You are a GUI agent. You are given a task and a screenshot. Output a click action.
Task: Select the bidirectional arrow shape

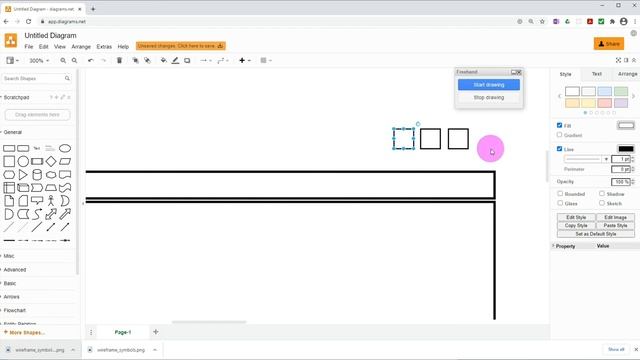pyautogui.click(x=51, y=214)
